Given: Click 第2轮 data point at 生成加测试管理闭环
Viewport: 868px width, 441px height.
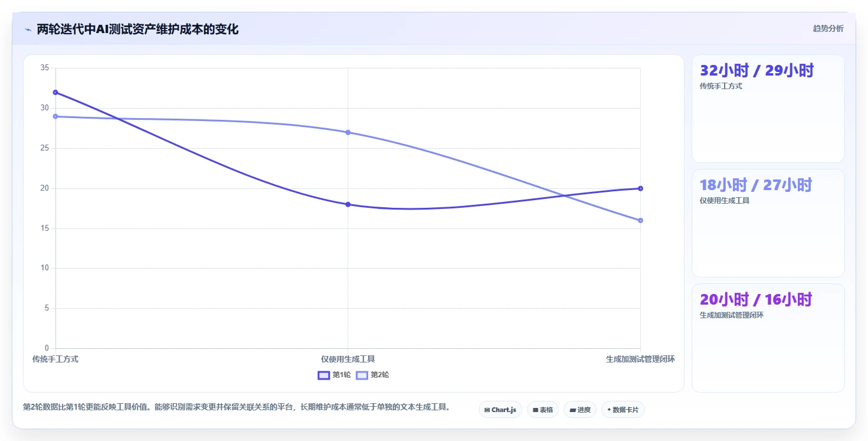Looking at the screenshot, I should click(640, 220).
